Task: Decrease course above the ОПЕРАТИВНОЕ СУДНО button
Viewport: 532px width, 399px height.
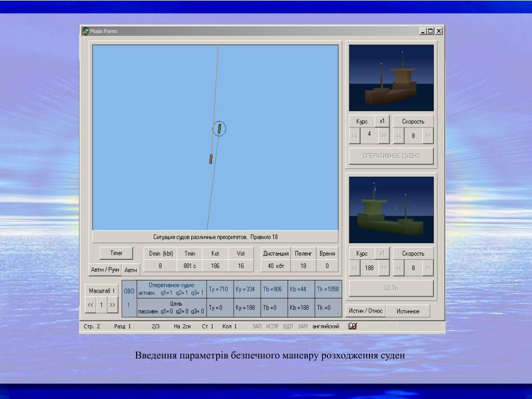Action: tap(354, 136)
